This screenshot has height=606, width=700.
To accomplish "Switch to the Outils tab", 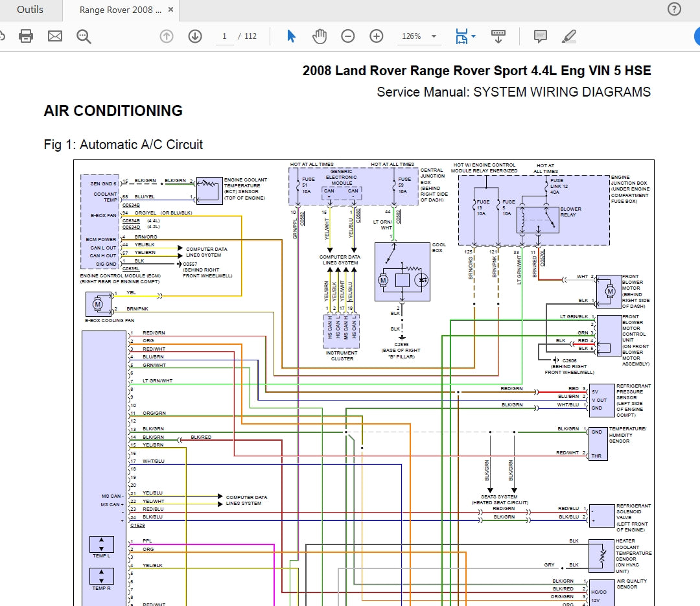I will (x=30, y=10).
